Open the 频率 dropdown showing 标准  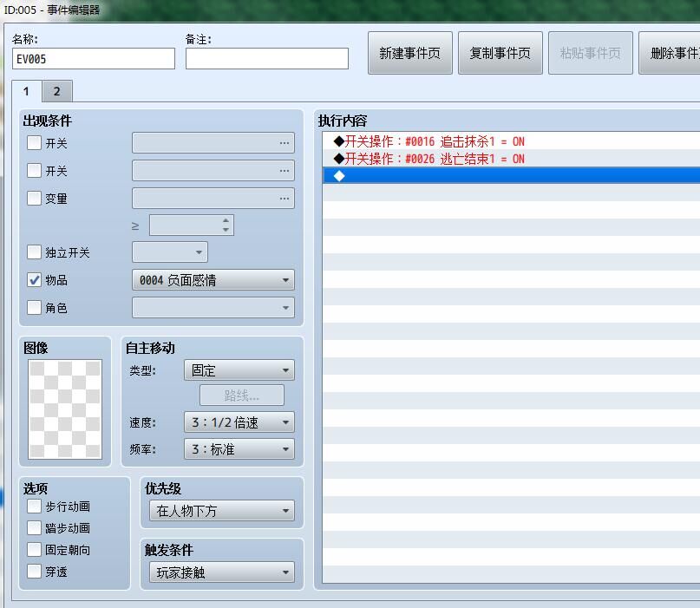pyautogui.click(x=239, y=449)
